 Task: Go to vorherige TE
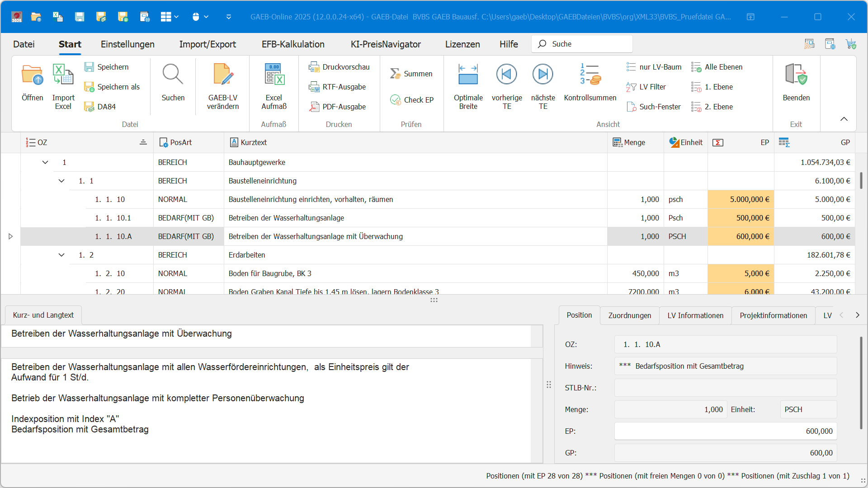coord(506,75)
